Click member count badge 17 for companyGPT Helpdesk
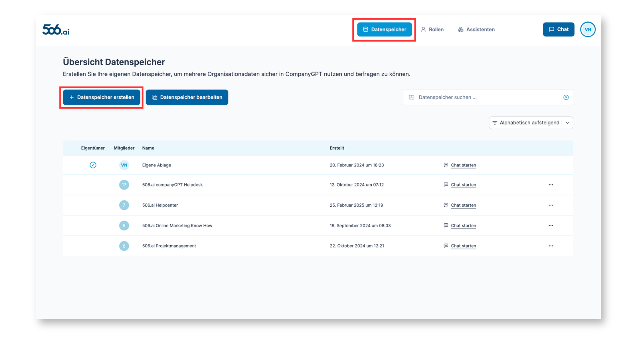 coord(124,185)
